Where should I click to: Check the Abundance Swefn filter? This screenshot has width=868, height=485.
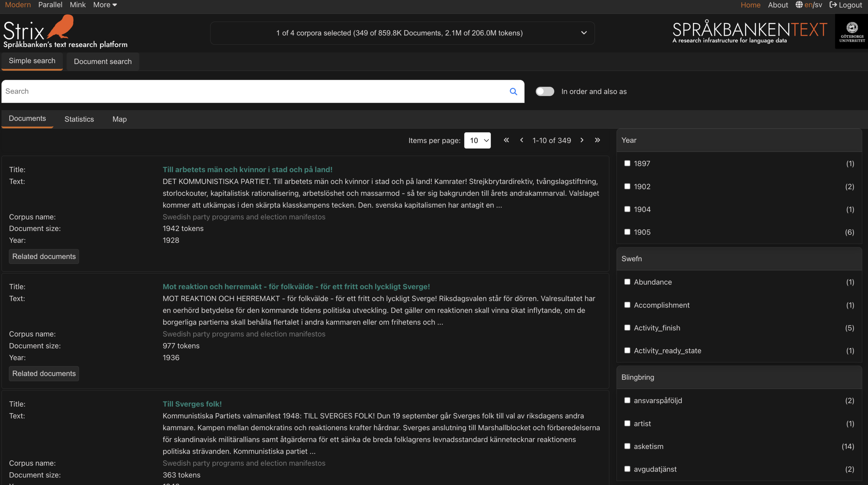627,282
